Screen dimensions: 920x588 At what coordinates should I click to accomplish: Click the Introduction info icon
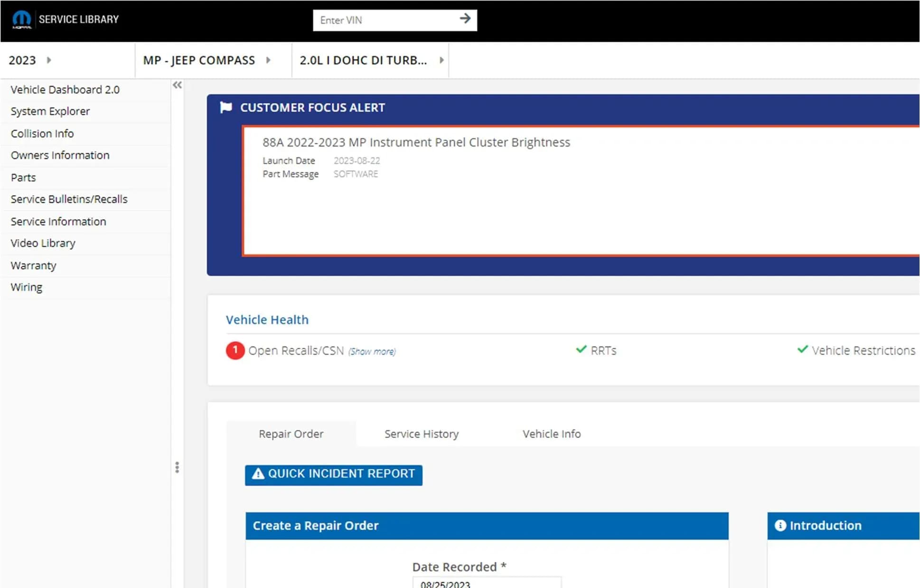780,525
